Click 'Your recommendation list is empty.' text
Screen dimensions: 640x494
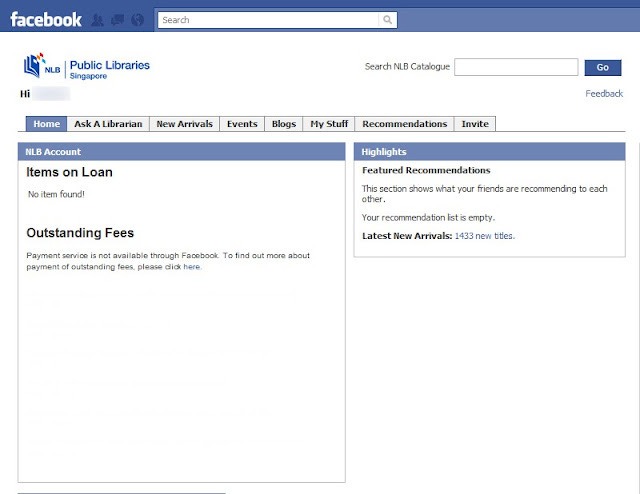click(x=428, y=218)
